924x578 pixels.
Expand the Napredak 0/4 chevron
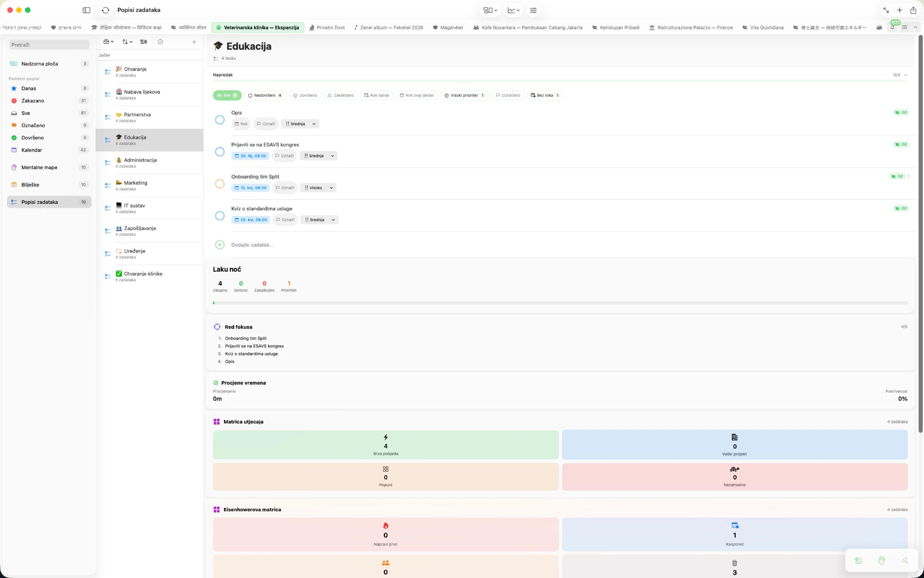(905, 75)
